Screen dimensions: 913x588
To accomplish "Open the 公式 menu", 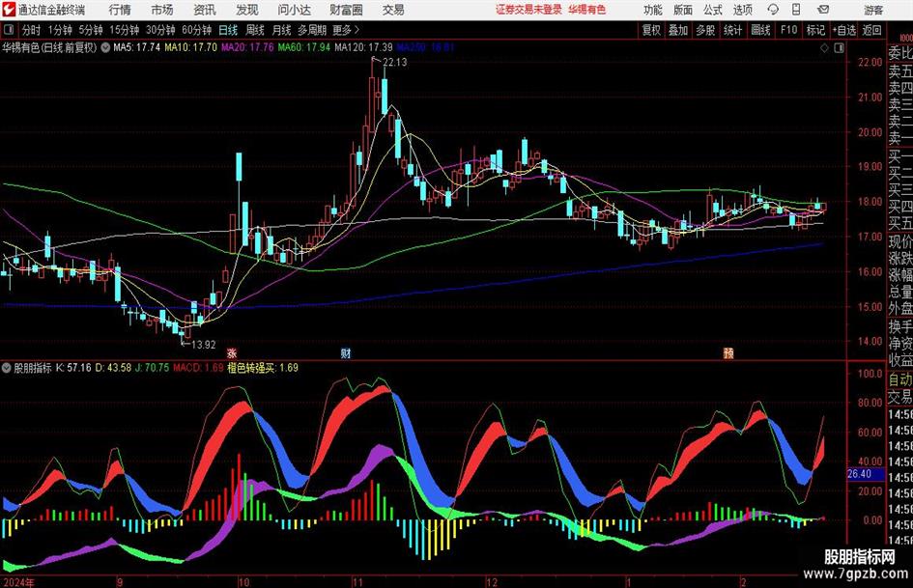I will point(712,10).
